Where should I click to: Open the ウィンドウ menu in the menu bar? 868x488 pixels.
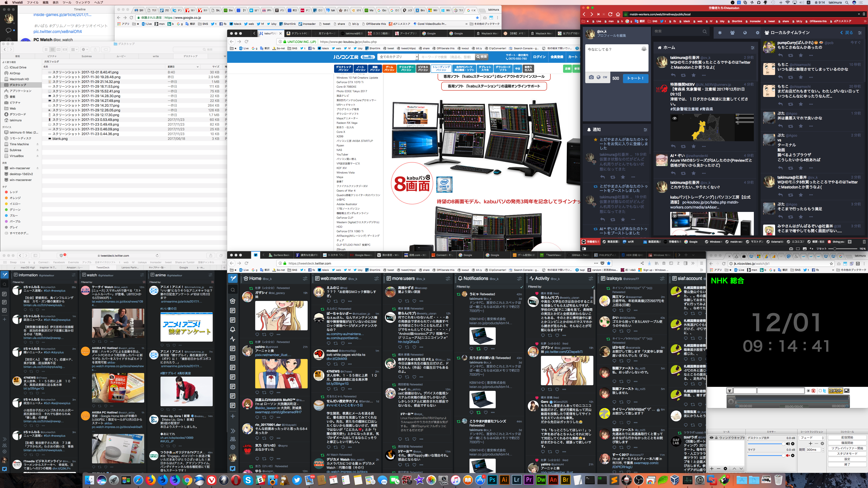83,2
